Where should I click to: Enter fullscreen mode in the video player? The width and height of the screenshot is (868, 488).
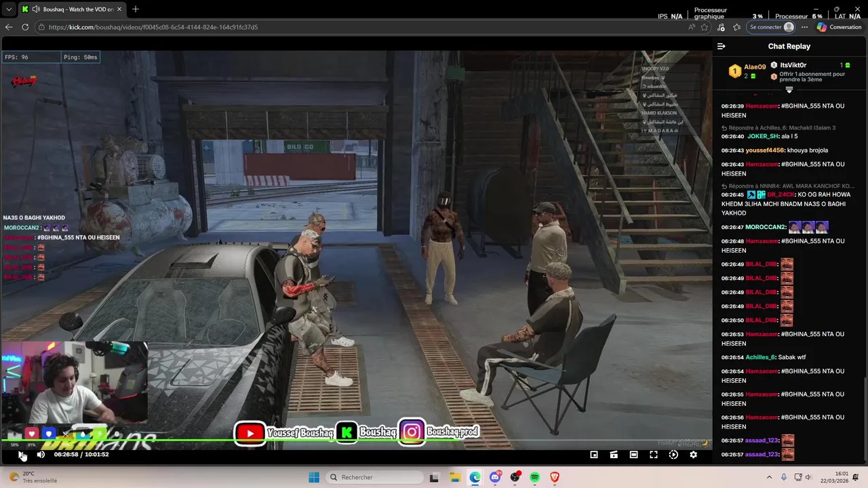click(x=654, y=455)
